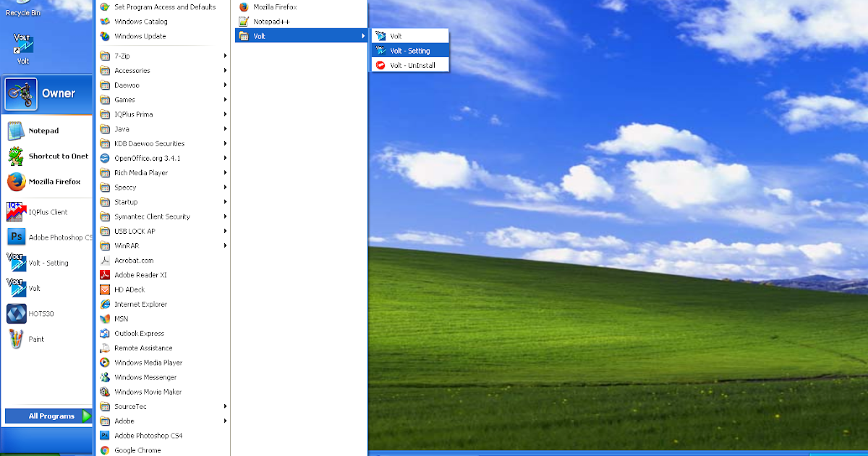Screen dimensions: 868x456
Task: Open Internet Explorer from All Programs
Action: [x=163, y=304]
